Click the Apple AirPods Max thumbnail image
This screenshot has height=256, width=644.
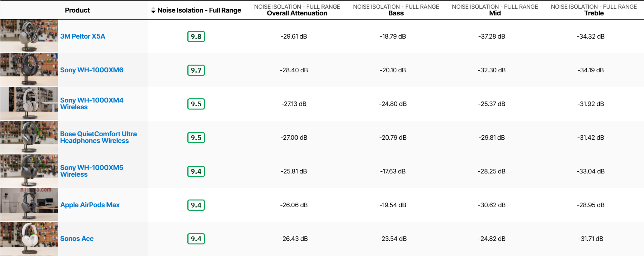pyautogui.click(x=29, y=205)
